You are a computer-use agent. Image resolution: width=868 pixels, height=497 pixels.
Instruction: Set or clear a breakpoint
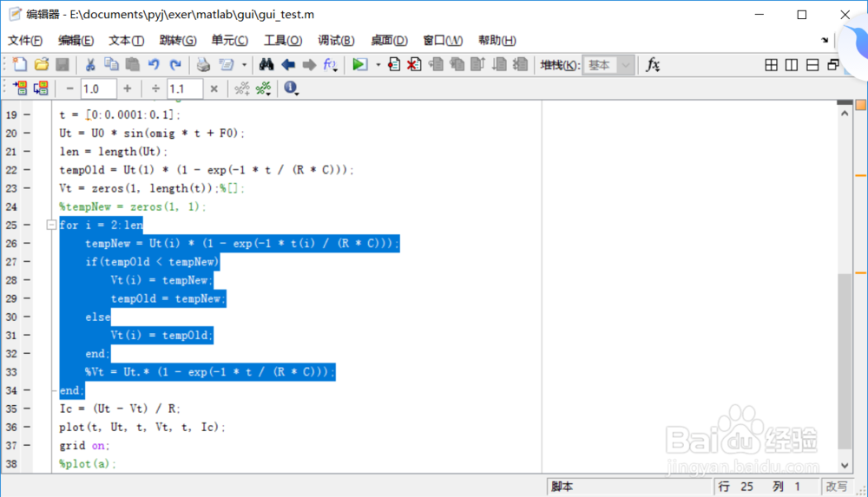tap(393, 65)
